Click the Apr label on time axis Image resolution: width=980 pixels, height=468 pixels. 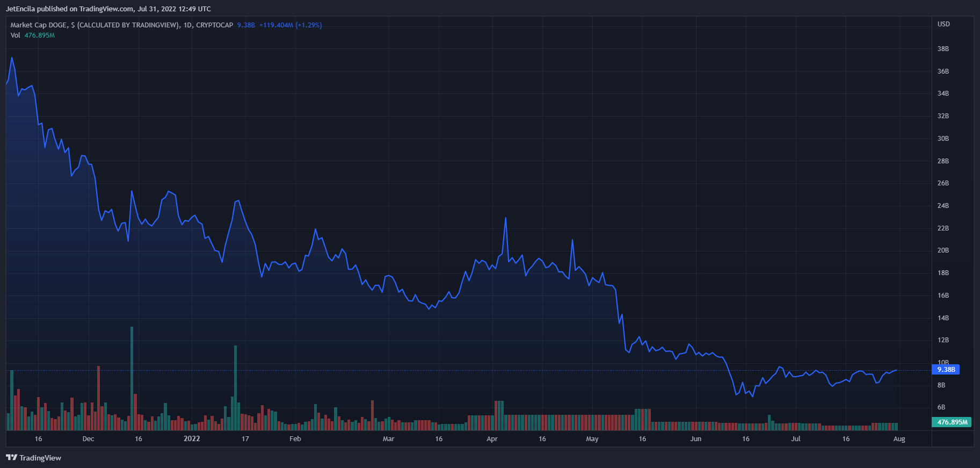coord(492,439)
